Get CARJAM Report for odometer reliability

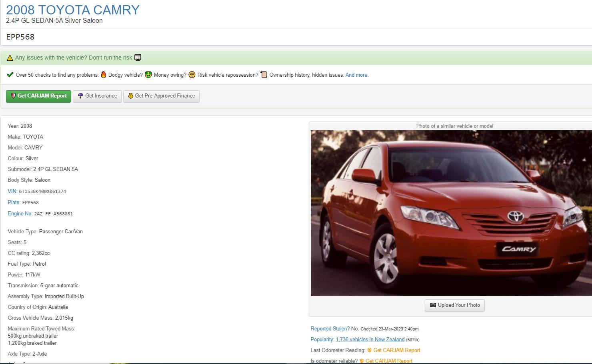tap(389, 361)
